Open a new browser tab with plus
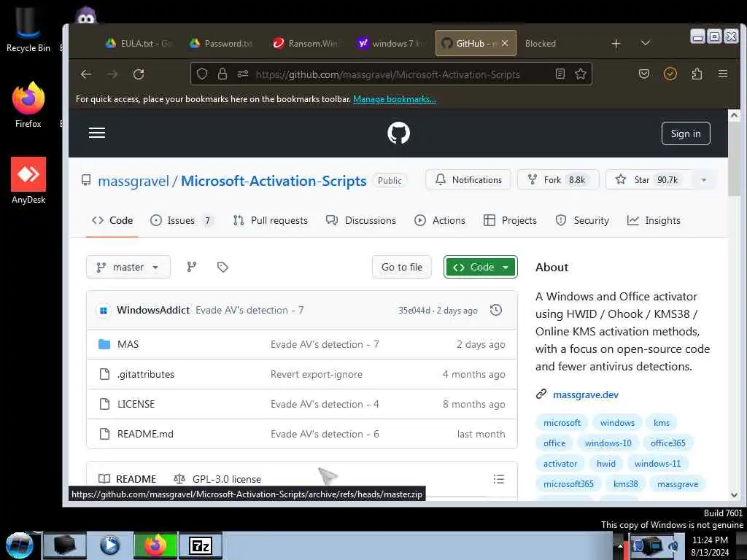 coord(616,44)
